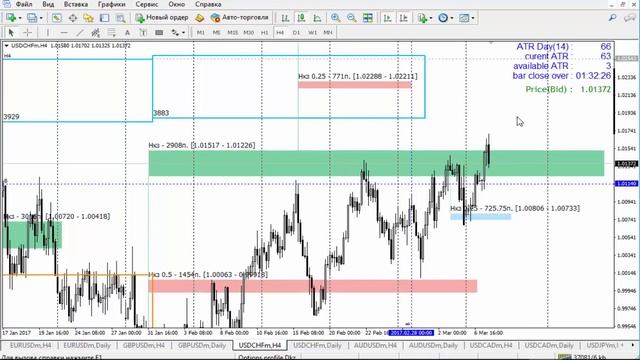Switch to USDCADm,Daily chart tab
Image resolution: width=640 pixels, height=360 pixels.
point(549,345)
